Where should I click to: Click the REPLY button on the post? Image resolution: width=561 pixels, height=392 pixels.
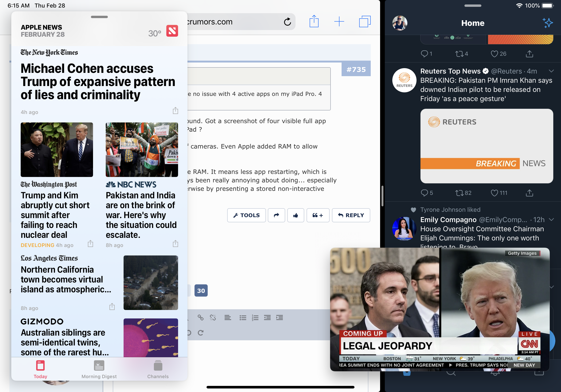point(351,215)
